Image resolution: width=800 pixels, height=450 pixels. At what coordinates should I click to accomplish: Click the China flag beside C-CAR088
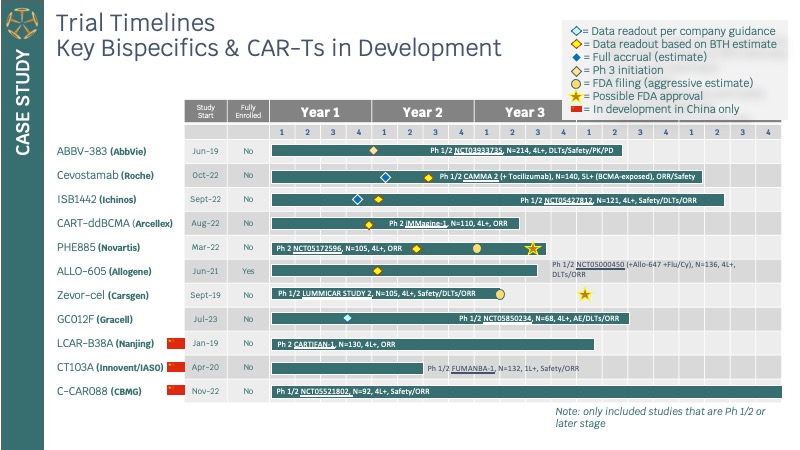(x=176, y=390)
